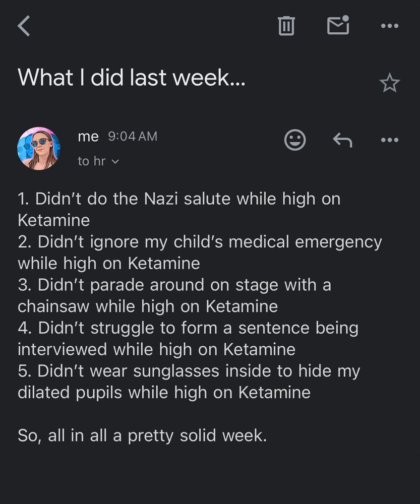This screenshot has width=420, height=504.
Task: Mark the email as unread with envelope icon
Action: coord(338,26)
